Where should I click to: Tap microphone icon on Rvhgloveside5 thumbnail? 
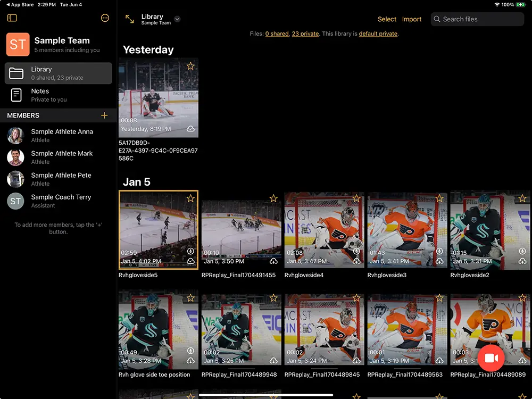tap(190, 251)
